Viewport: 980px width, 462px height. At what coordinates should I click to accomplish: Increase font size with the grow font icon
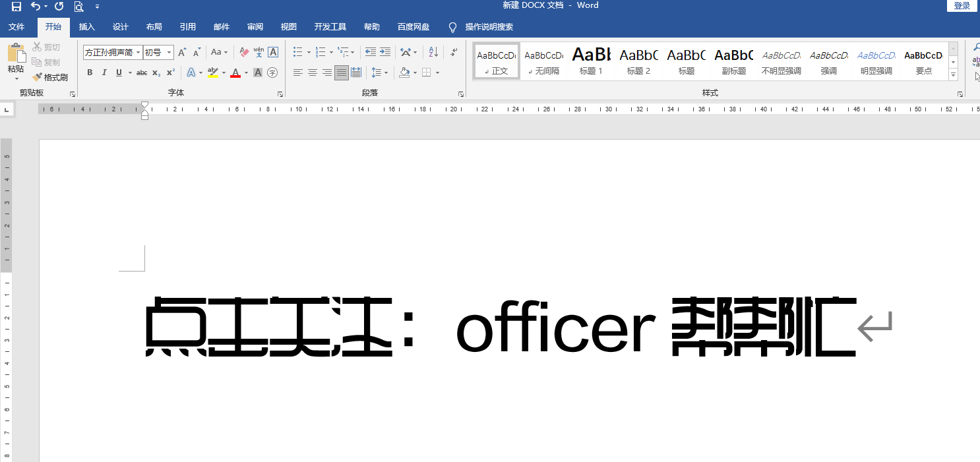tap(183, 52)
